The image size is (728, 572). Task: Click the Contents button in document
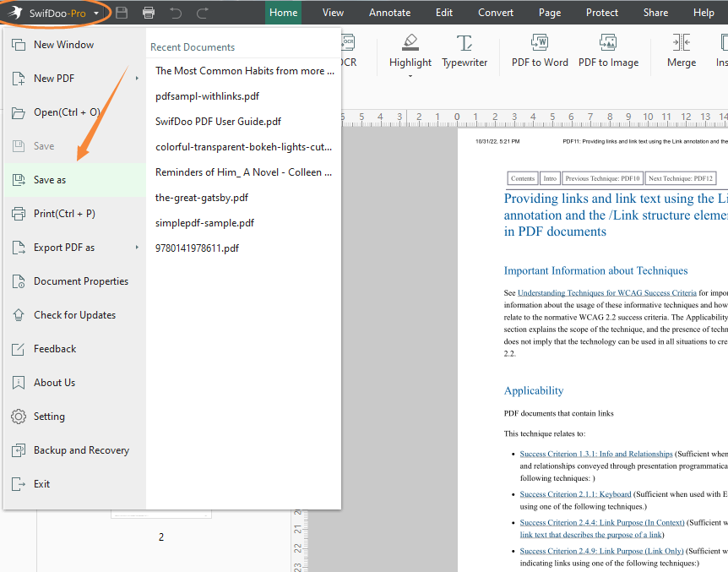[x=523, y=178]
